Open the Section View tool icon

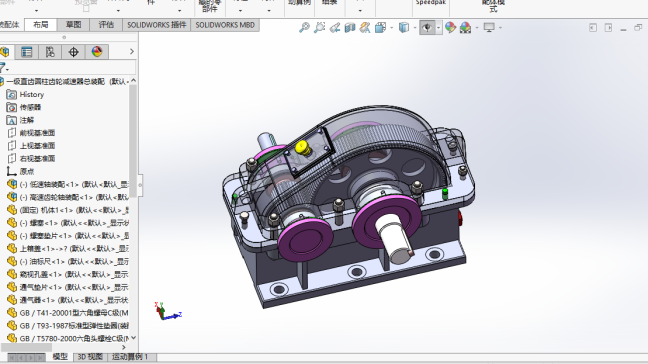coord(350,28)
